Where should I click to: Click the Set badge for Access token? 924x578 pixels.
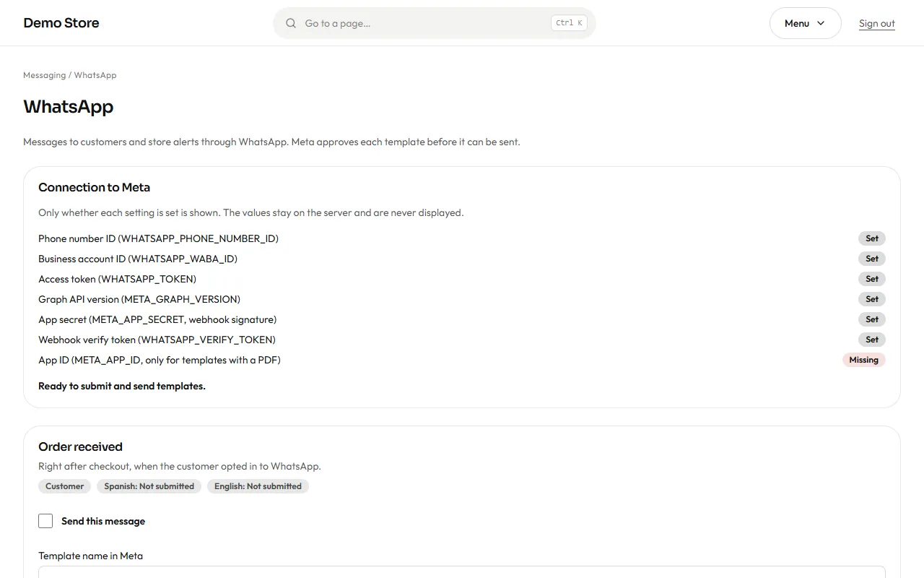click(x=872, y=279)
